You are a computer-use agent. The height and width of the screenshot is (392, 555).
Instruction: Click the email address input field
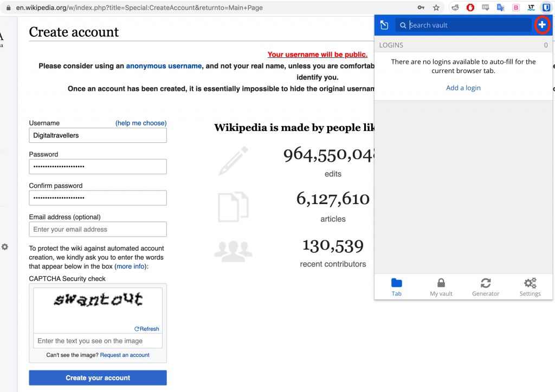(98, 230)
